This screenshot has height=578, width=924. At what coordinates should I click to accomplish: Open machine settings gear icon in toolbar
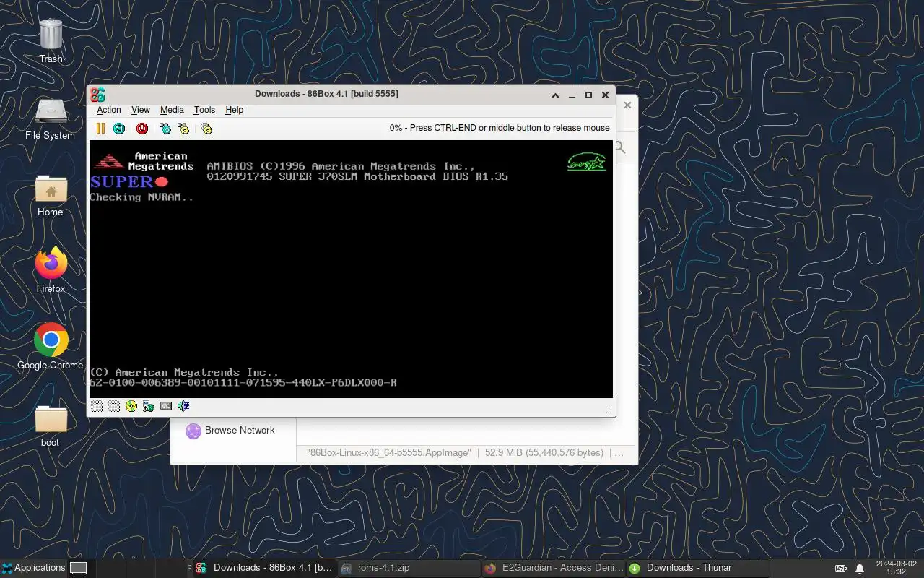[206, 129]
